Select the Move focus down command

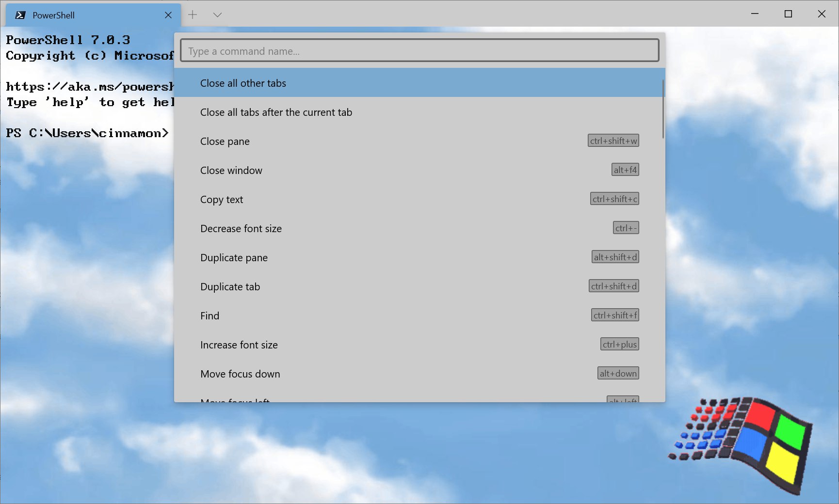pyautogui.click(x=419, y=374)
